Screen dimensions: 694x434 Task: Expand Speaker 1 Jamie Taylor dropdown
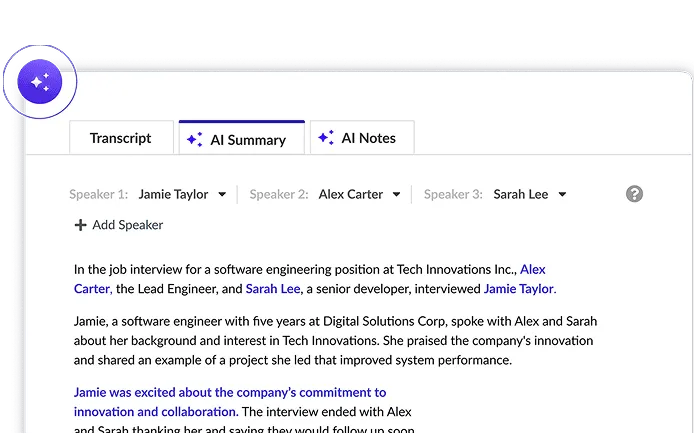(182, 194)
